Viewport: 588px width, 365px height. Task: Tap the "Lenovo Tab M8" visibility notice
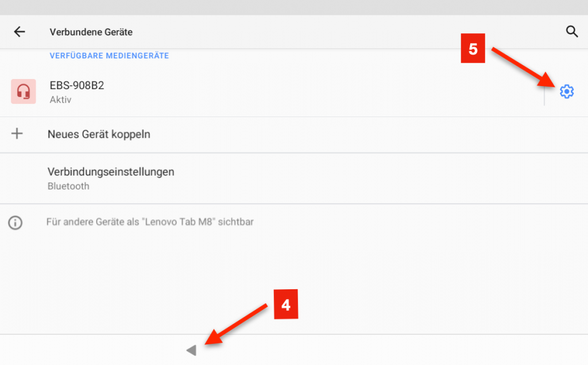(150, 222)
